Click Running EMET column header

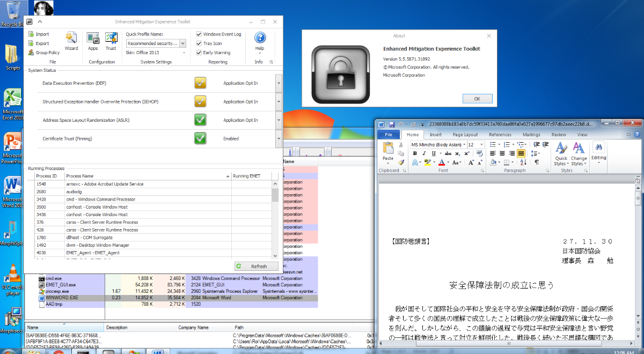coord(251,176)
